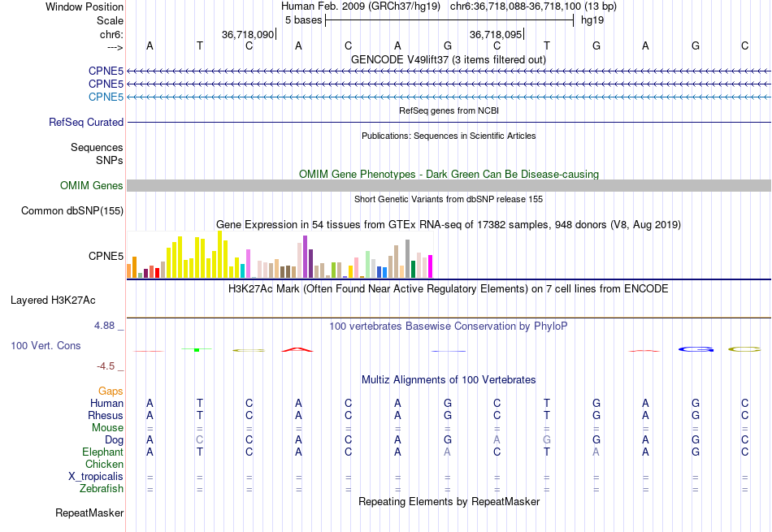Screen dimensions: 772x532
Task: Click the 5 bases scale bar label
Action: pos(303,20)
